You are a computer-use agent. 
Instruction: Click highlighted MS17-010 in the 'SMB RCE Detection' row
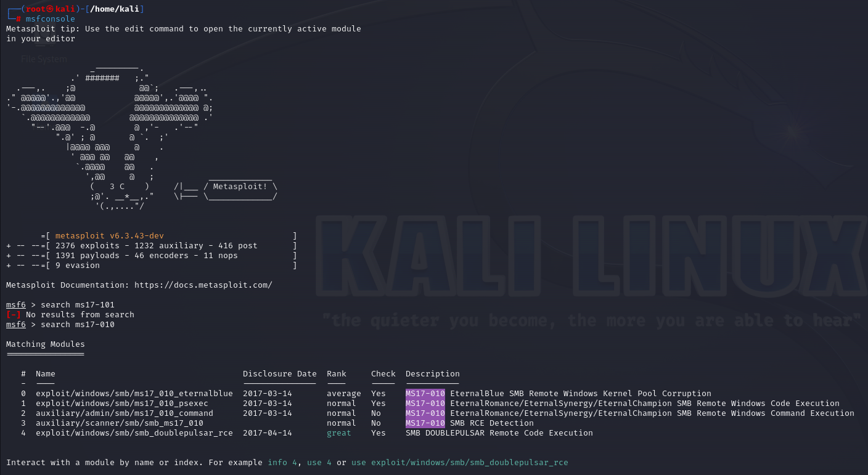[425, 423]
